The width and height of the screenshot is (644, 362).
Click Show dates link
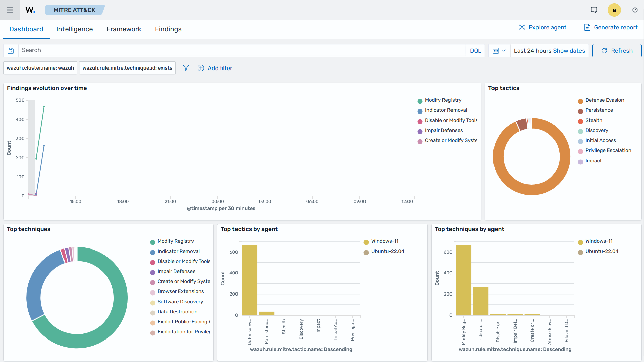(x=569, y=51)
